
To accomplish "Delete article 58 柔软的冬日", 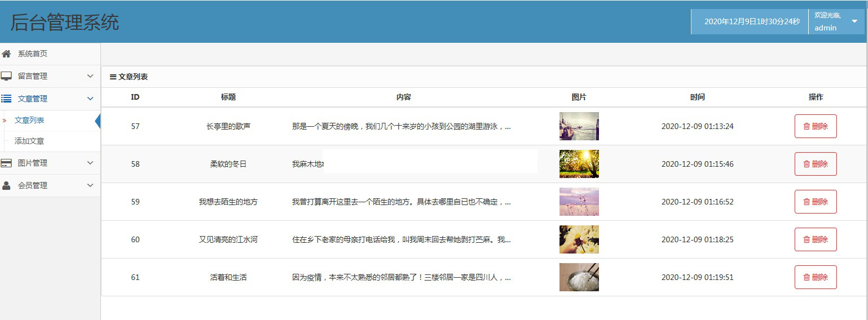I will [x=815, y=164].
